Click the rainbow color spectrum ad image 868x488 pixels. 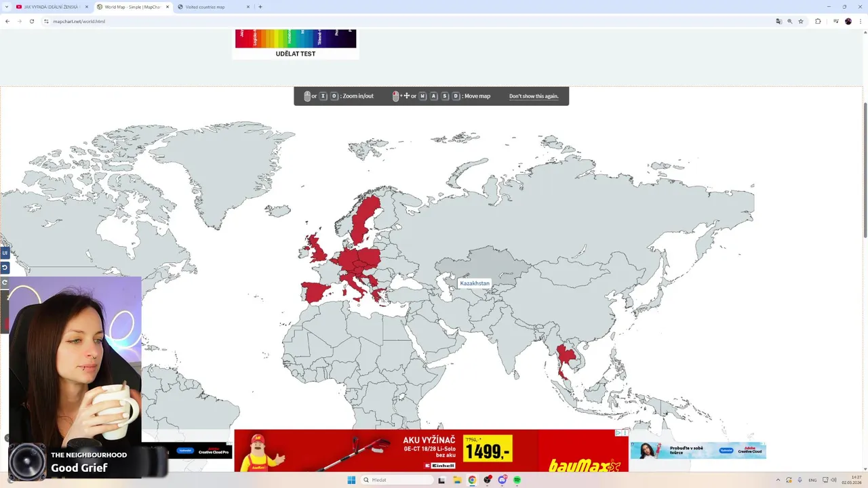296,38
